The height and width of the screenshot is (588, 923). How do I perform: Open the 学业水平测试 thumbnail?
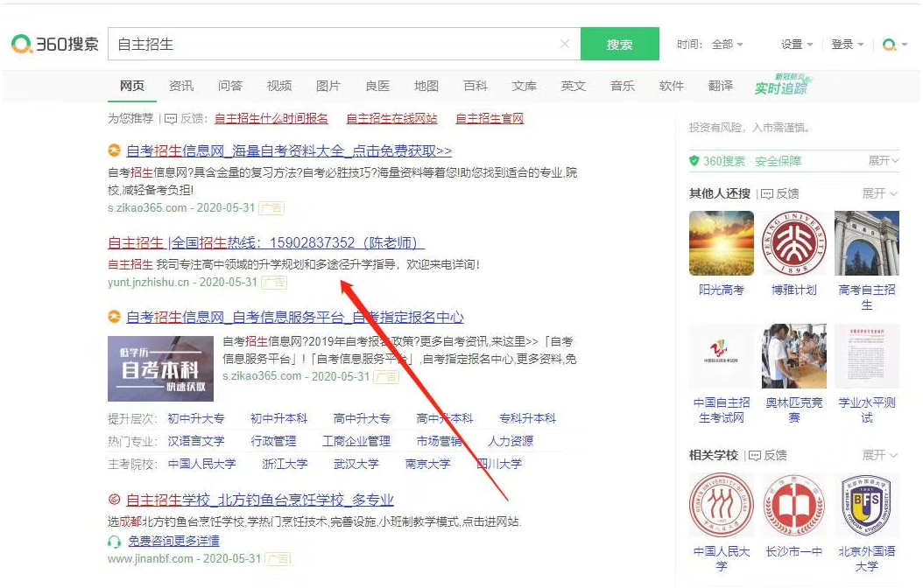tap(866, 356)
